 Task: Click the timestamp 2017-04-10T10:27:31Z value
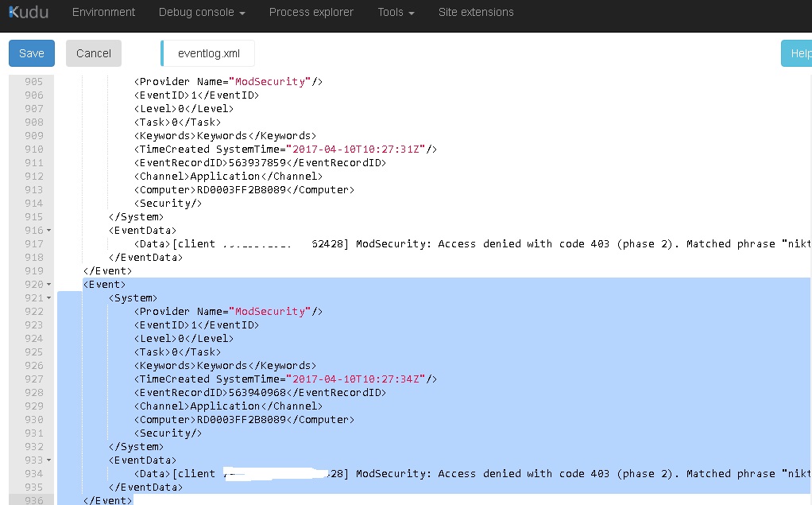pos(357,150)
